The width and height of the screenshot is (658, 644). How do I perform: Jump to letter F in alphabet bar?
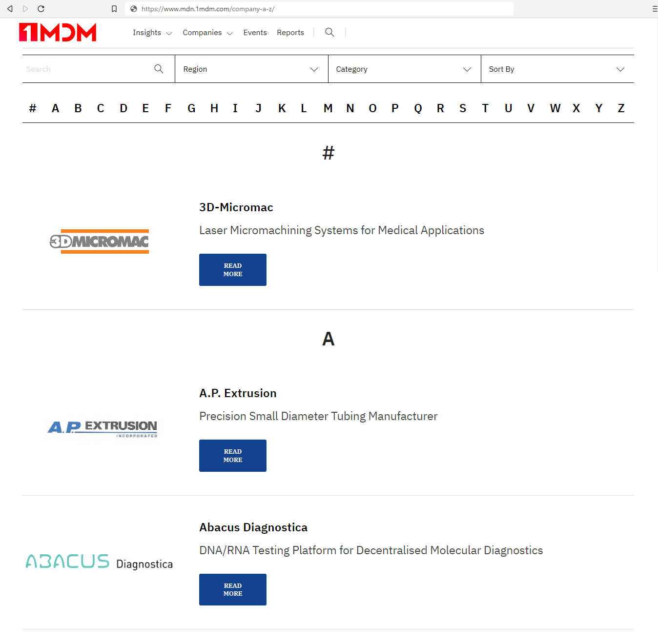pyautogui.click(x=168, y=108)
